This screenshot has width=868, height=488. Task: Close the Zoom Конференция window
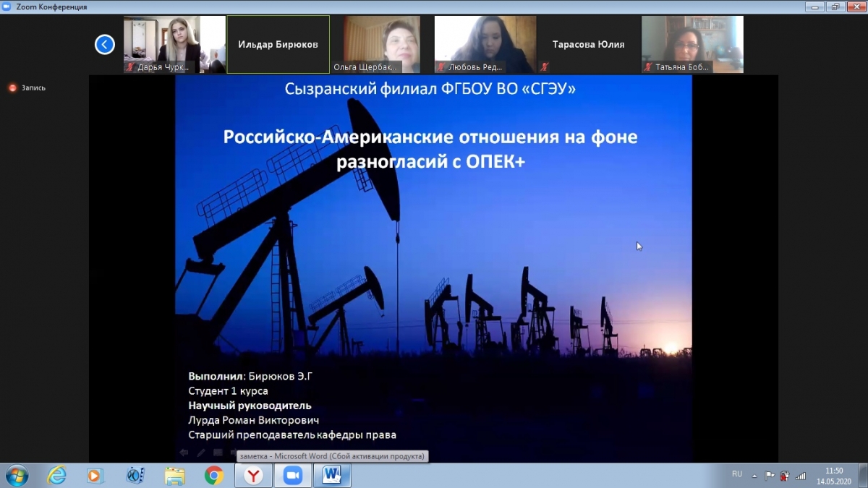pos(855,7)
